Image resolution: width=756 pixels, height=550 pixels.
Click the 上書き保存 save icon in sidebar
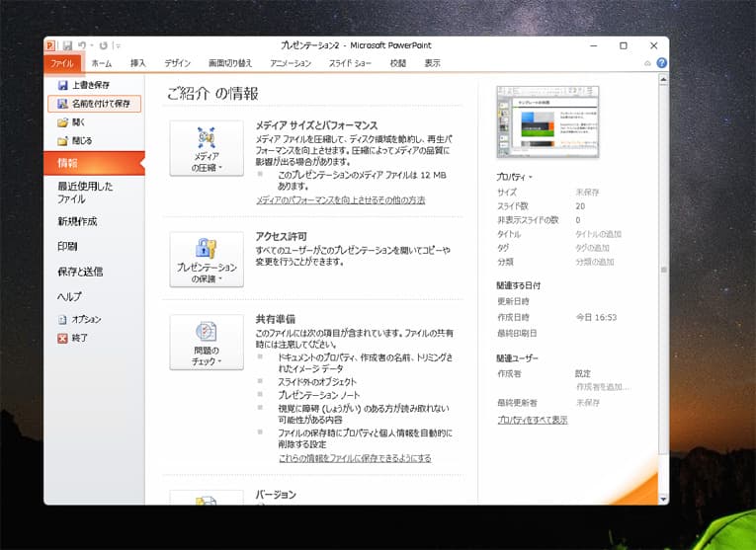pos(63,86)
